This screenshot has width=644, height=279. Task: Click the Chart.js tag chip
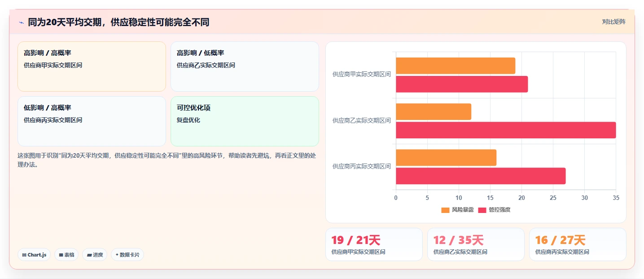[34, 255]
